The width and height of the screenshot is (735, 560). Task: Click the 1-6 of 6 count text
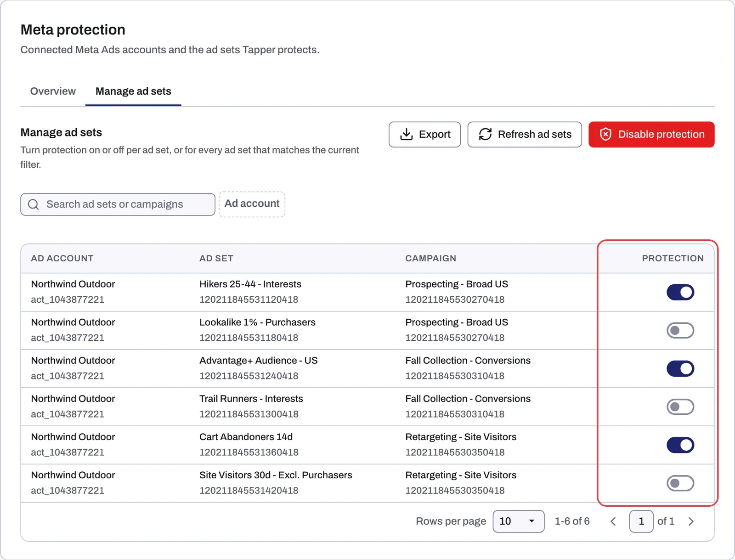572,521
